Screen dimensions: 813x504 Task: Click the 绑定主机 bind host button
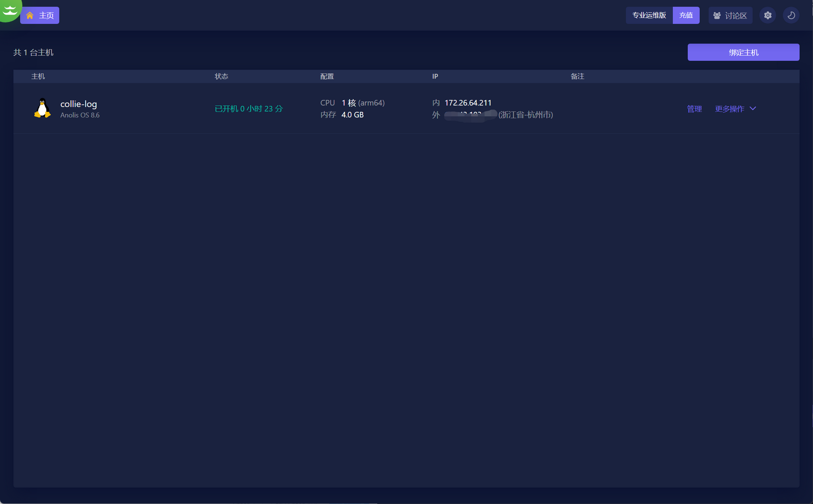(743, 52)
